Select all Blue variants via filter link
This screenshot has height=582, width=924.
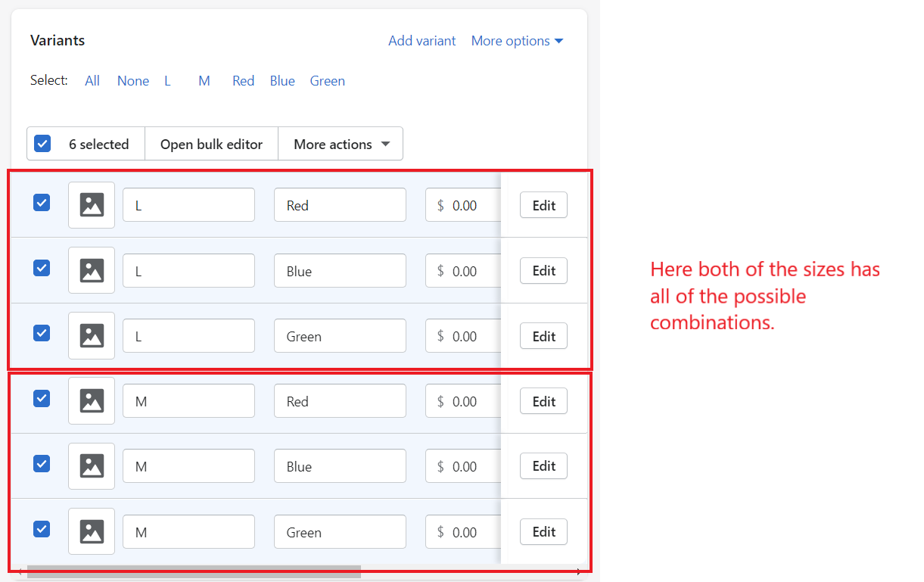[x=282, y=81]
